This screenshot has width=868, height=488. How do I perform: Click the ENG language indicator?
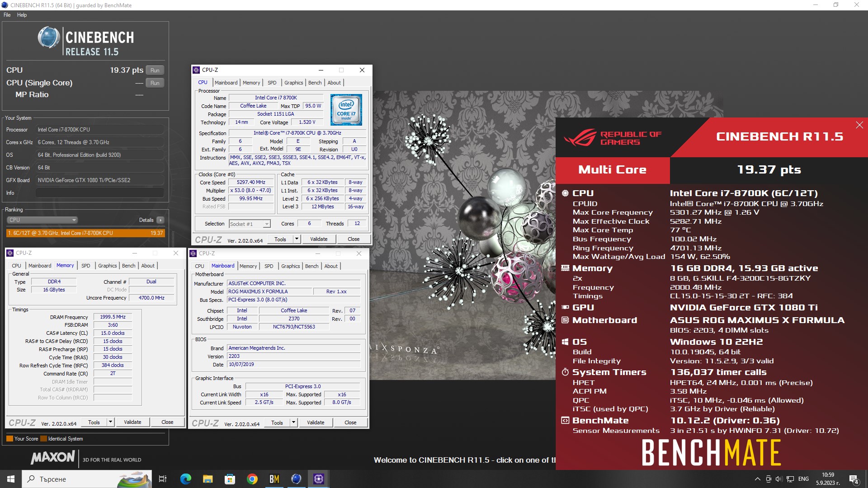click(x=803, y=479)
